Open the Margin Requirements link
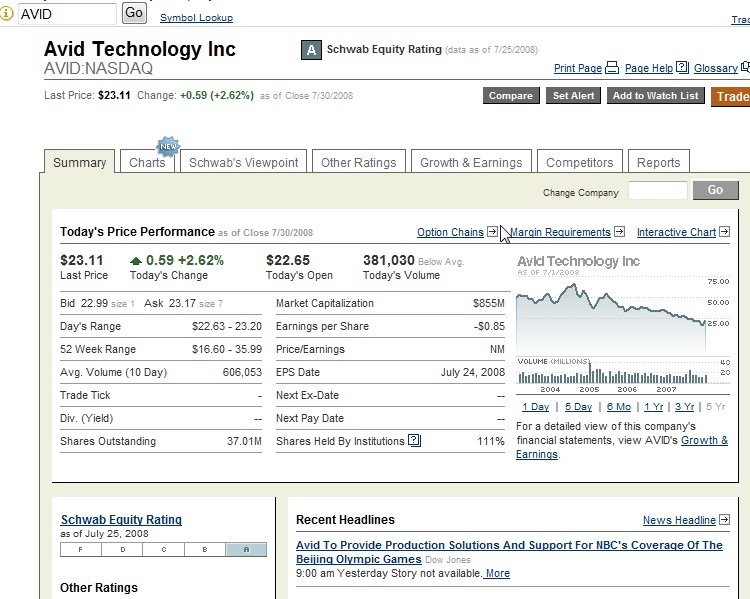 561,232
